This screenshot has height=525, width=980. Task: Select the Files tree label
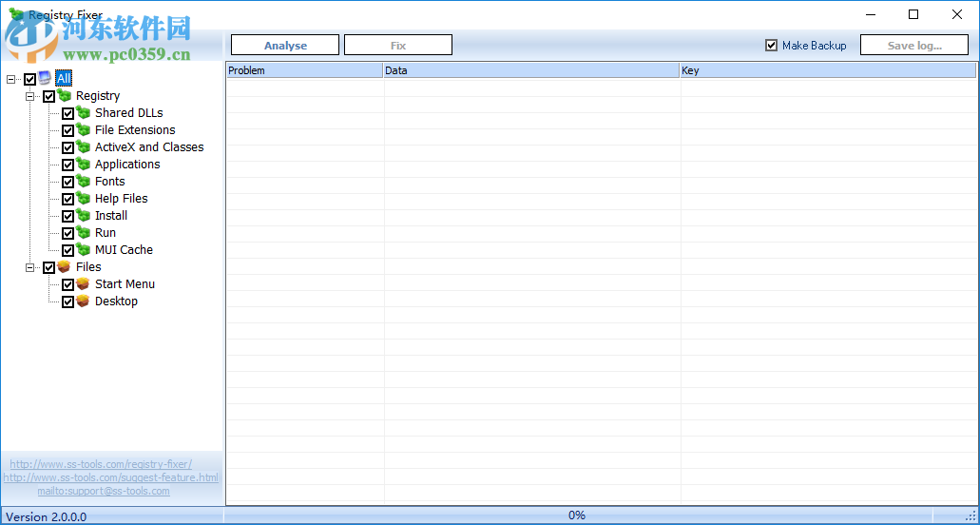[88, 267]
